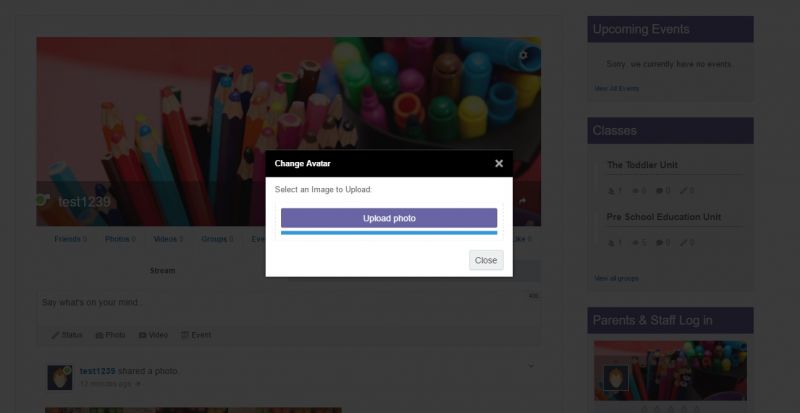Open test1239 link in the shared photo post

click(97, 371)
